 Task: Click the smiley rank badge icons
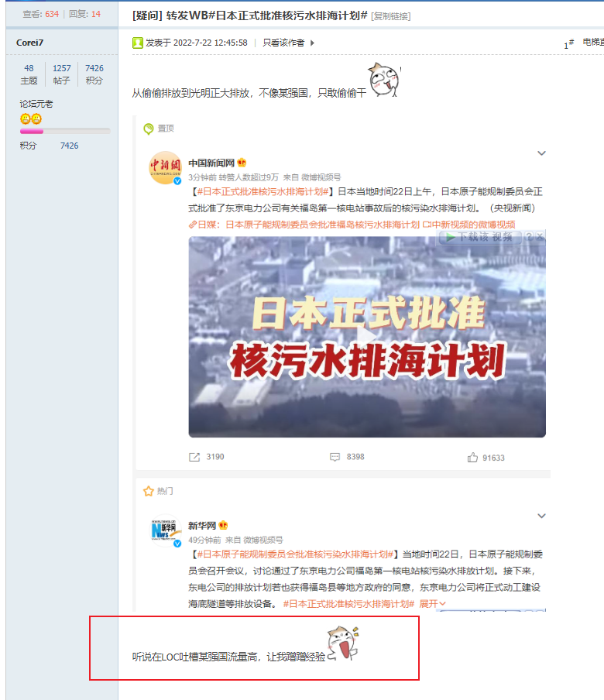pos(31,118)
